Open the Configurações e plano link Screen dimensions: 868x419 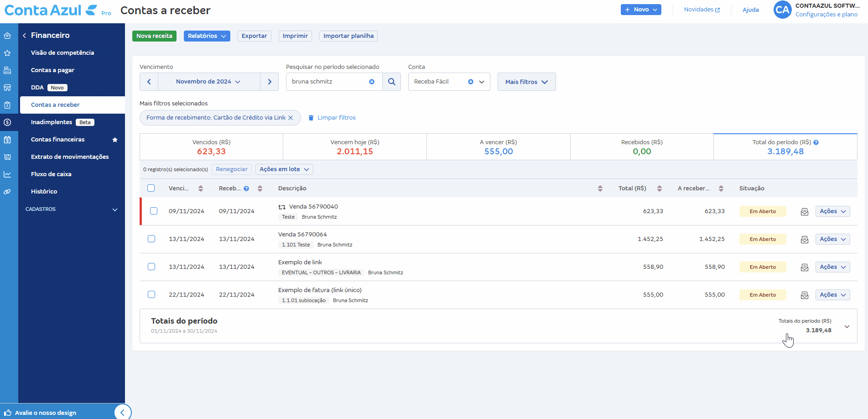pyautogui.click(x=826, y=14)
